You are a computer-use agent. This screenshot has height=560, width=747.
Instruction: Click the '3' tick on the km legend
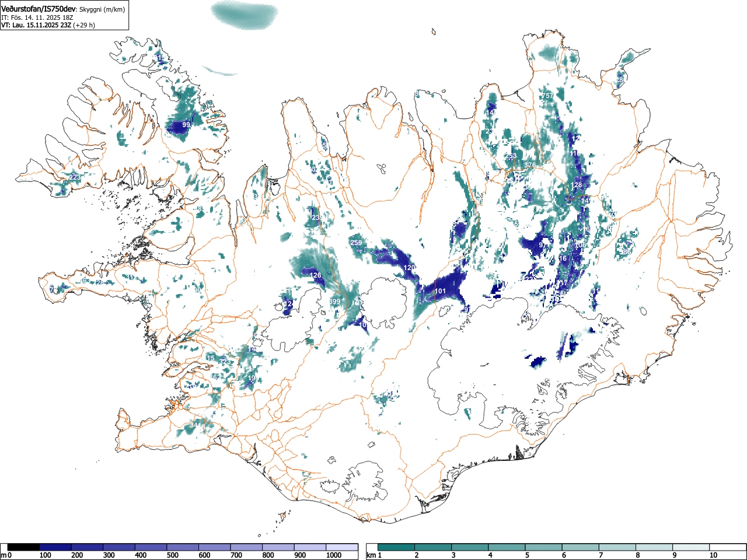(453, 555)
